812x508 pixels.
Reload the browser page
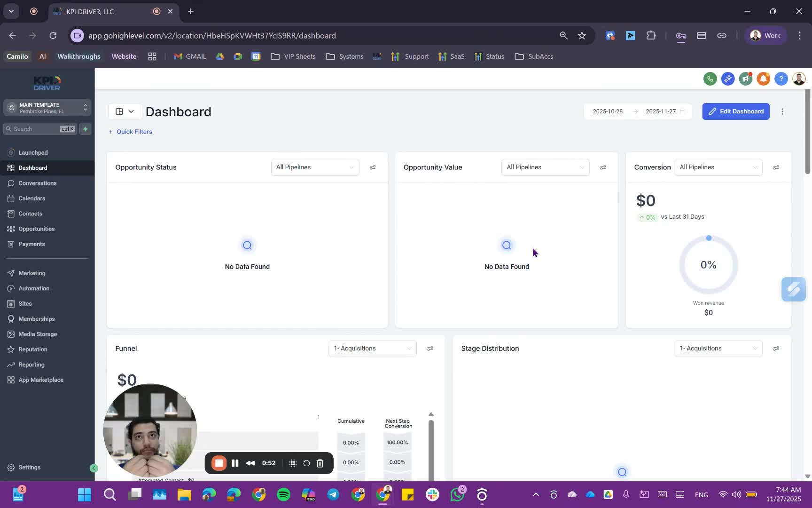coord(53,36)
